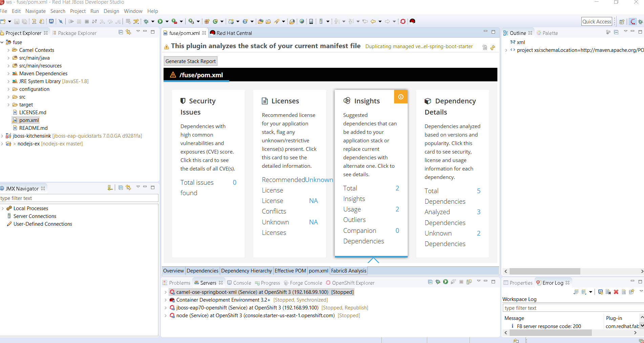
Task: Open the OpenShift Explorer tab
Action: click(x=350, y=283)
